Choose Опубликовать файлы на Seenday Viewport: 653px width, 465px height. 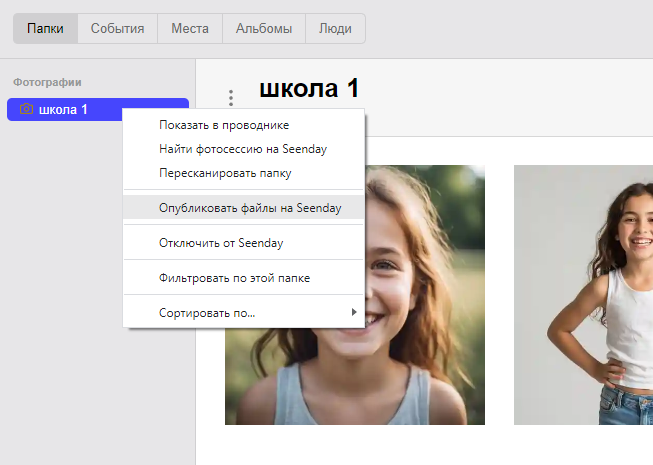coord(249,208)
